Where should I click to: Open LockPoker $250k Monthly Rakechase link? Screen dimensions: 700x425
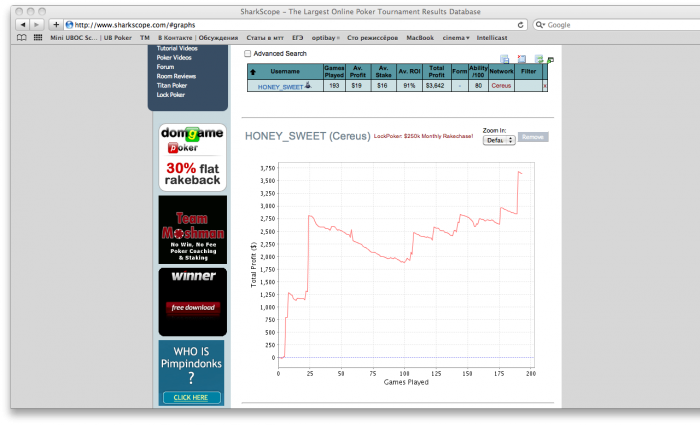pyautogui.click(x=423, y=136)
